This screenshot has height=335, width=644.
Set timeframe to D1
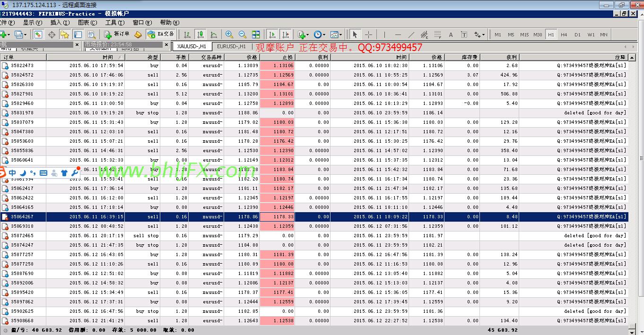[x=577, y=34]
